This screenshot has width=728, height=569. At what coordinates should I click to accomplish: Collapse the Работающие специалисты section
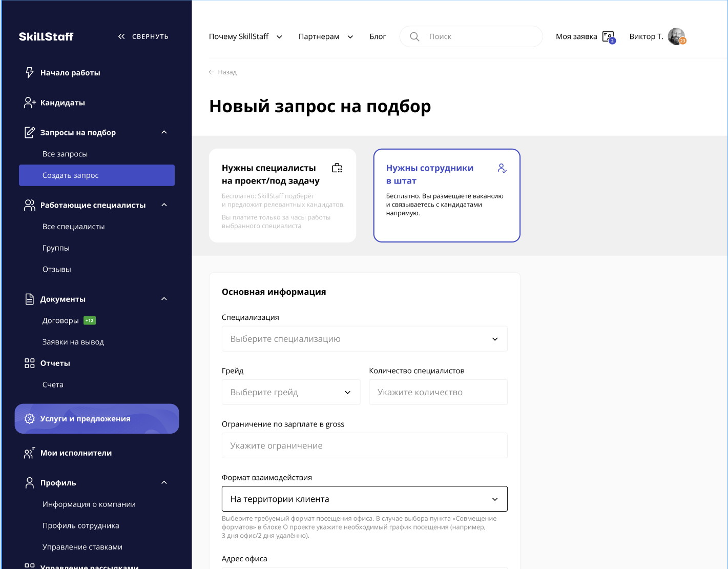[x=164, y=205]
